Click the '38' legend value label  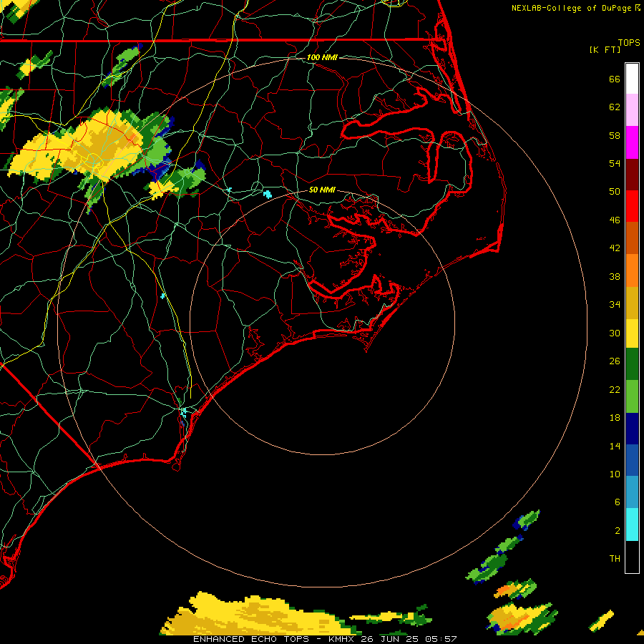pyautogui.click(x=615, y=276)
